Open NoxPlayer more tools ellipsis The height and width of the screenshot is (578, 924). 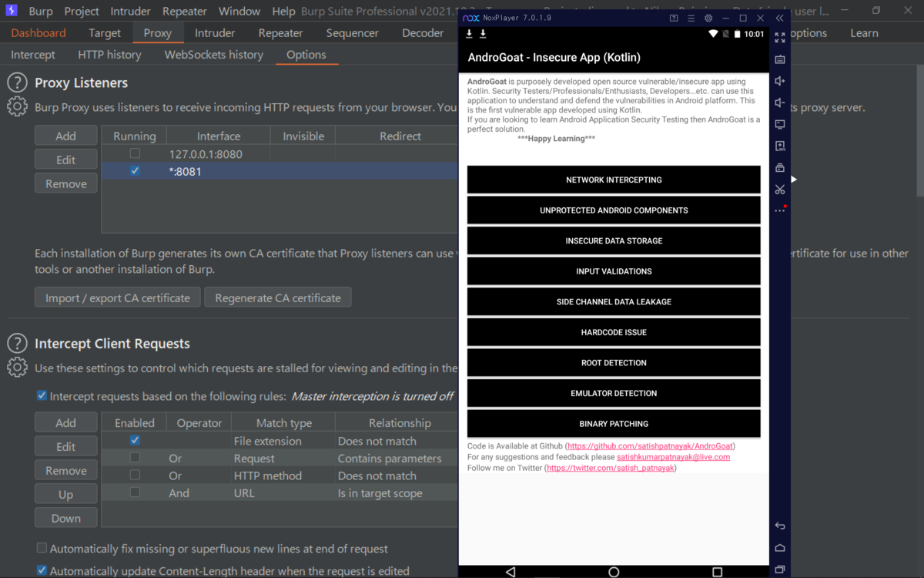click(x=780, y=210)
